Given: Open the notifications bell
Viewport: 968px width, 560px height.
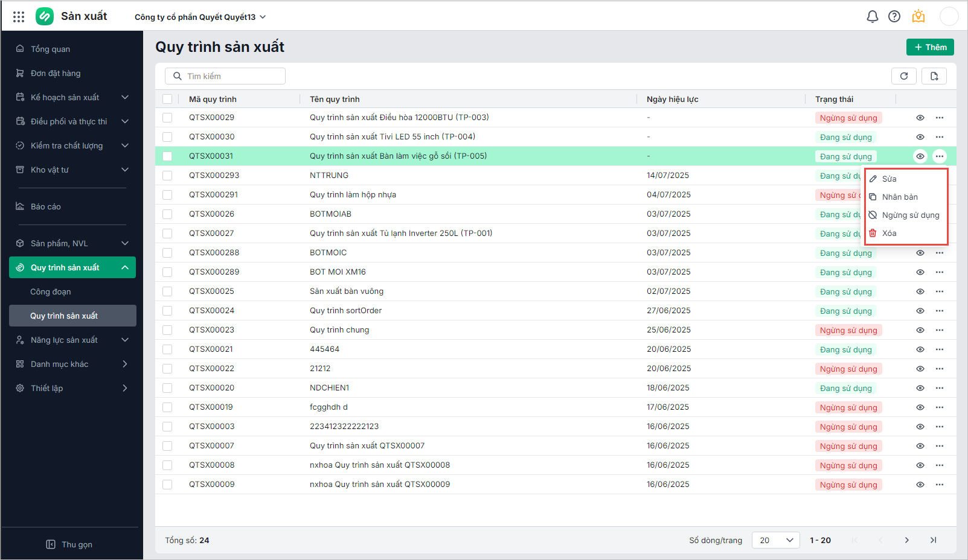Looking at the screenshot, I should pos(872,17).
